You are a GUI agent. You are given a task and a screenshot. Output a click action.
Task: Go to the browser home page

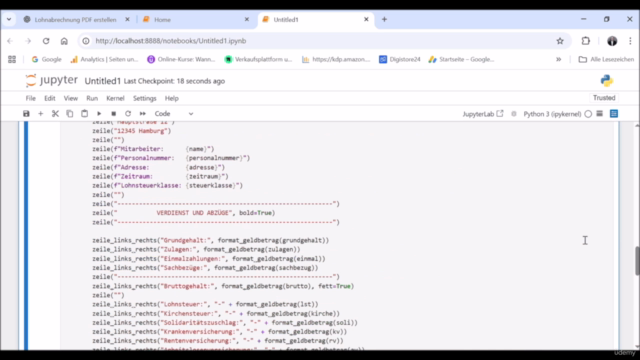pyautogui.click(x=64, y=41)
